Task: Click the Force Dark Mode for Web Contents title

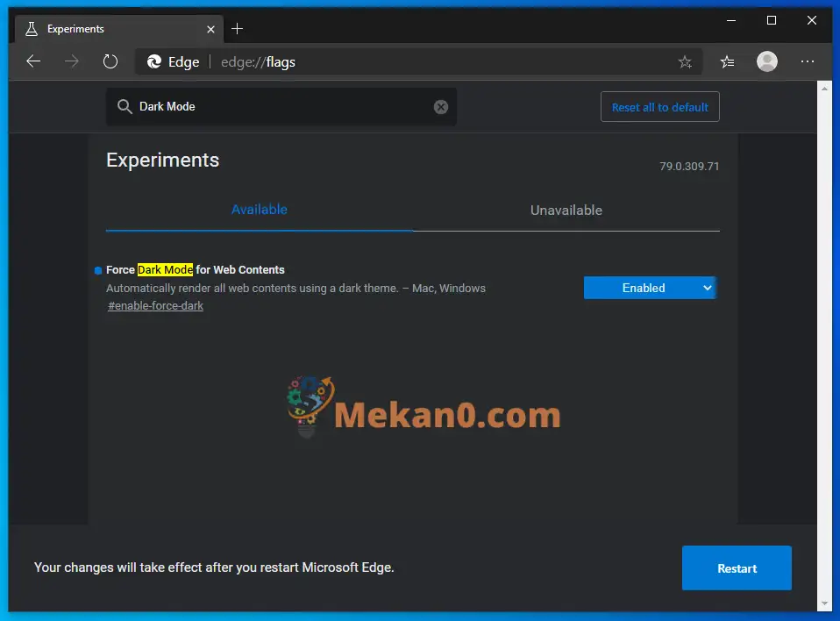Action: (x=195, y=270)
